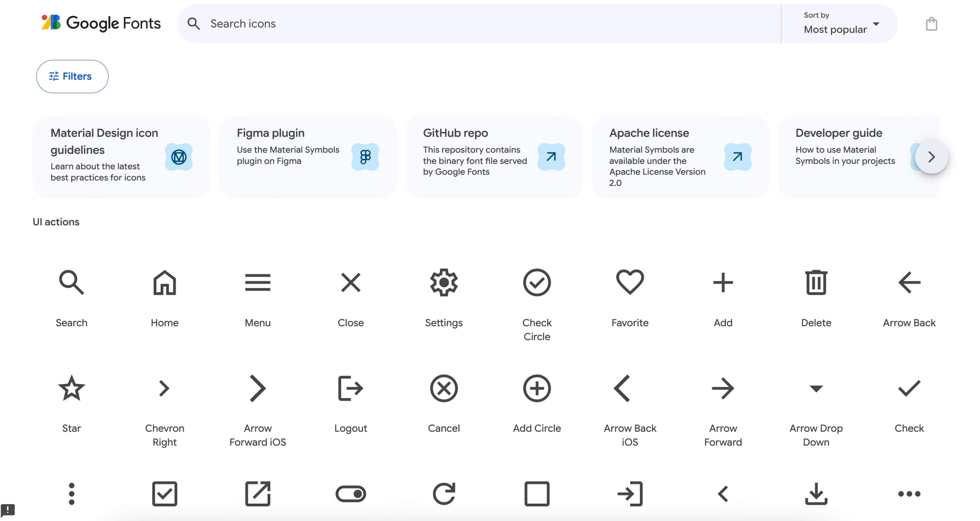Pick the Favorite heart icon
The height and width of the screenshot is (521, 980).
click(x=630, y=283)
